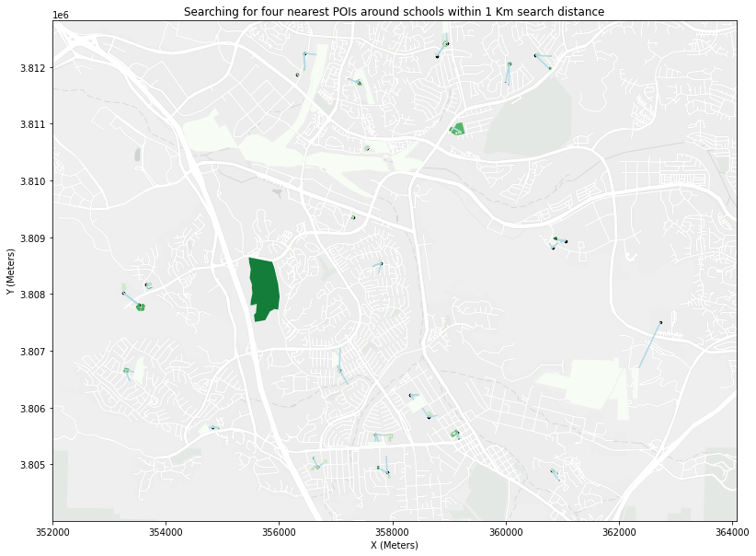Click the longest blue POI connection line
The image size is (756, 556).
(x=650, y=345)
